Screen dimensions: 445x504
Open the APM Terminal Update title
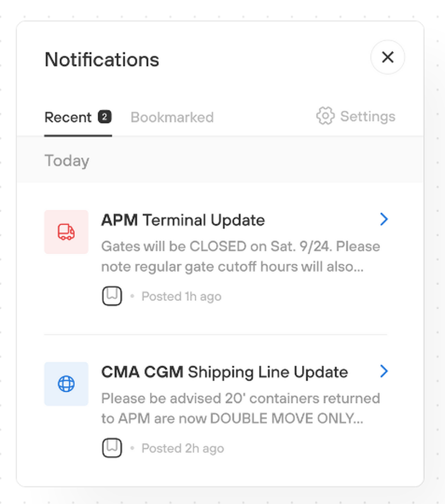click(183, 220)
